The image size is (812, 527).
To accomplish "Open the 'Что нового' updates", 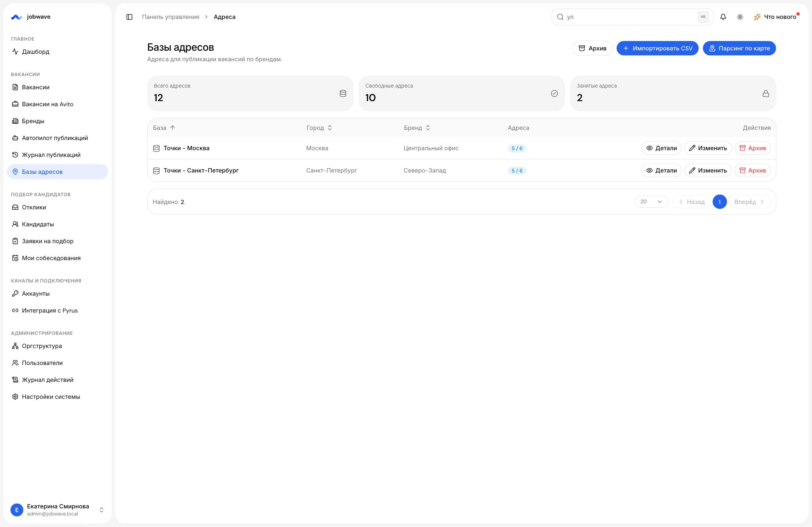I will [x=776, y=17].
